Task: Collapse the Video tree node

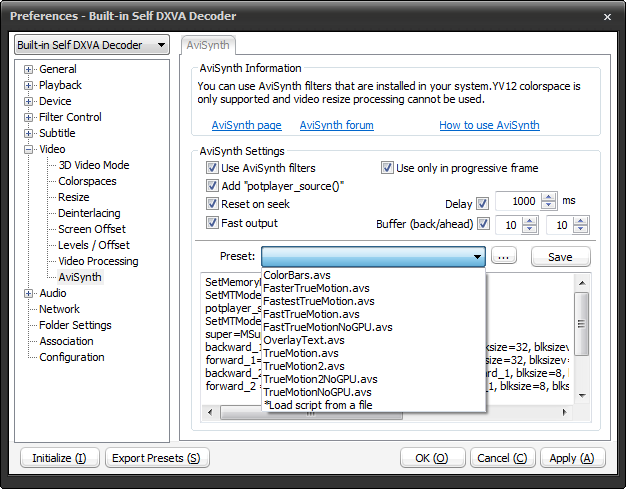Action: (28, 149)
